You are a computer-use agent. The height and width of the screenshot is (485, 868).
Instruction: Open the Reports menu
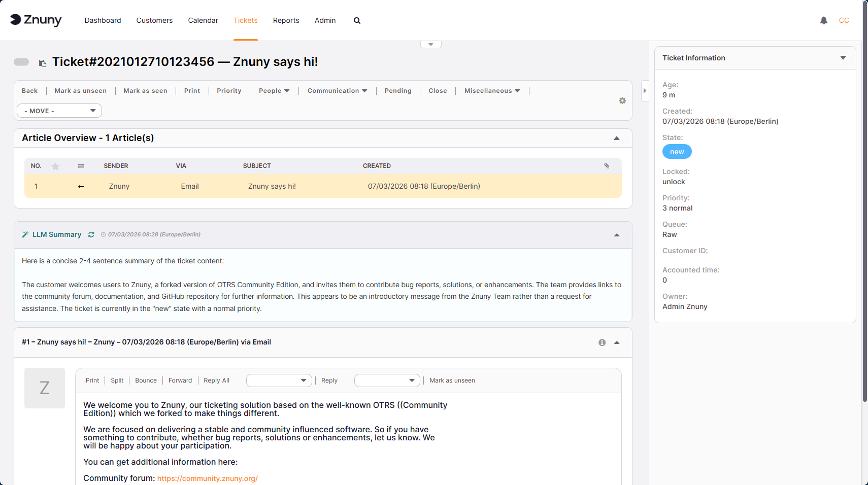click(x=286, y=20)
